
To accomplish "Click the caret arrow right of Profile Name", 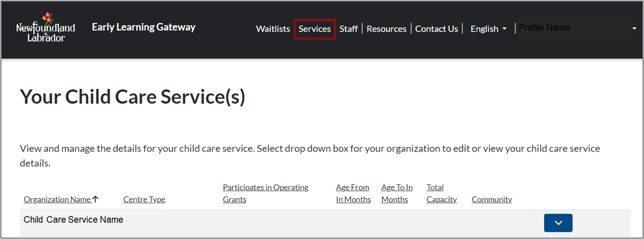I will (634, 28).
